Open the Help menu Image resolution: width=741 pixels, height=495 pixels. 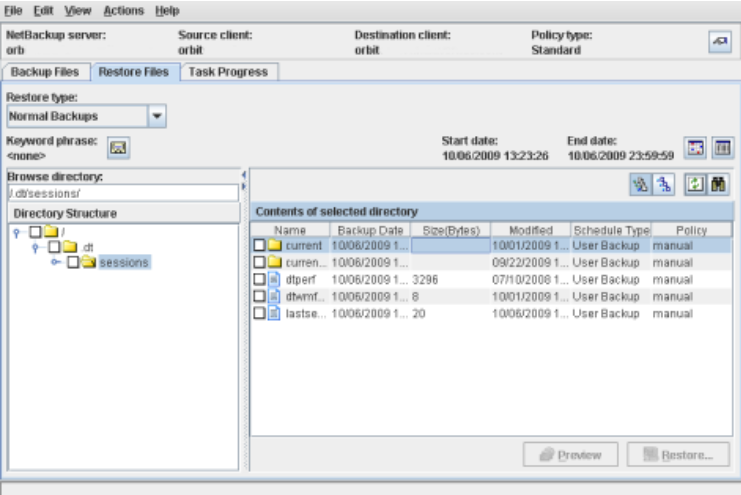coord(167,10)
